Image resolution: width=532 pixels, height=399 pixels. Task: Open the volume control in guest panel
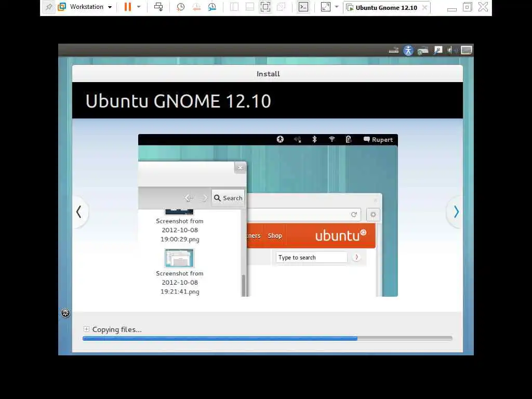tap(452, 50)
